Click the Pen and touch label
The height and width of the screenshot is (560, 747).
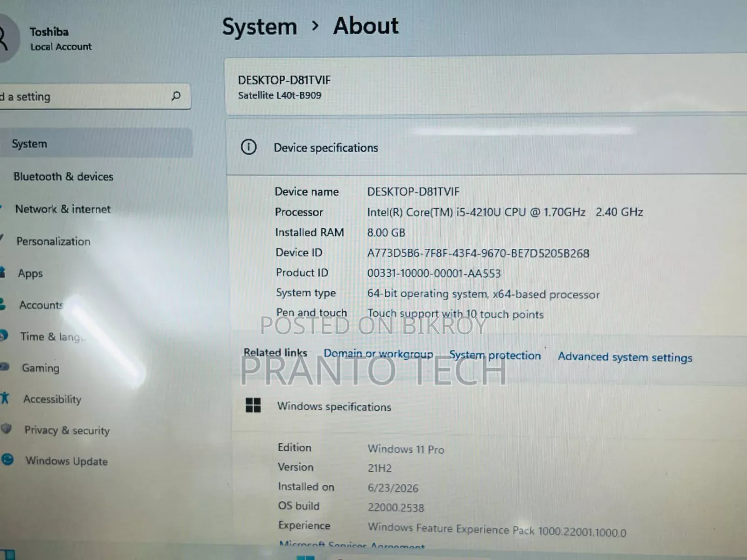(312, 313)
